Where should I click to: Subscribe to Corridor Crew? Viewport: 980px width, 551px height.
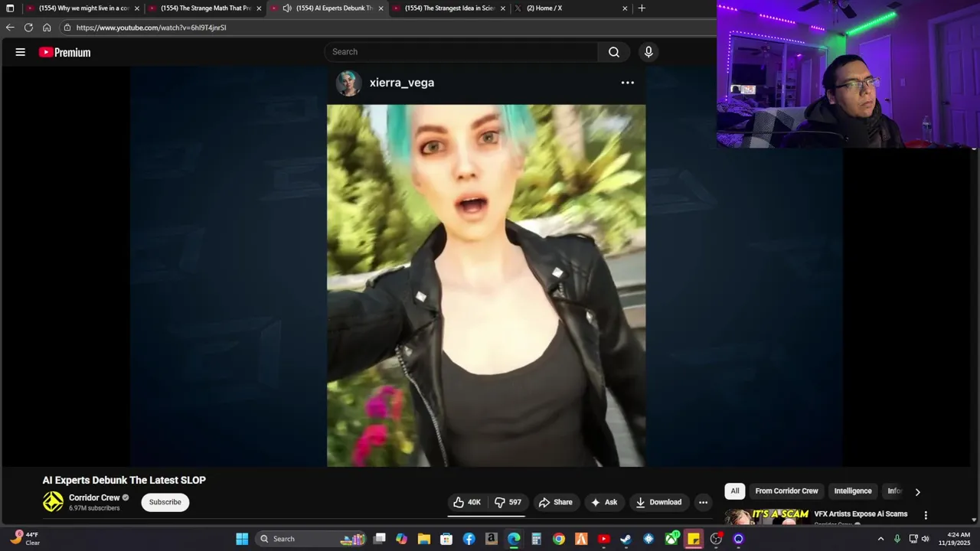(x=165, y=502)
